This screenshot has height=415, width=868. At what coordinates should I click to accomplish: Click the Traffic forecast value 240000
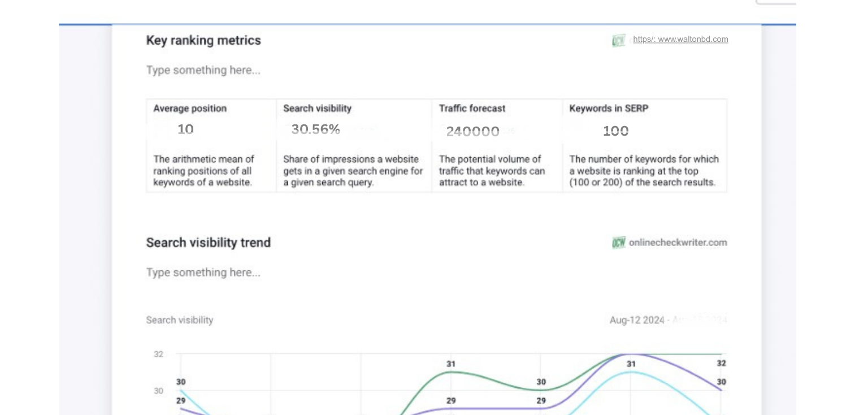click(472, 132)
